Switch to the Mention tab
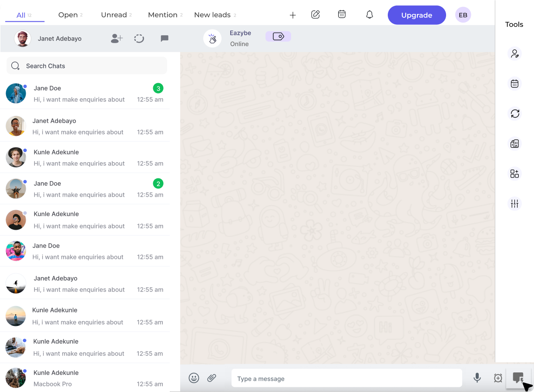 click(x=165, y=15)
